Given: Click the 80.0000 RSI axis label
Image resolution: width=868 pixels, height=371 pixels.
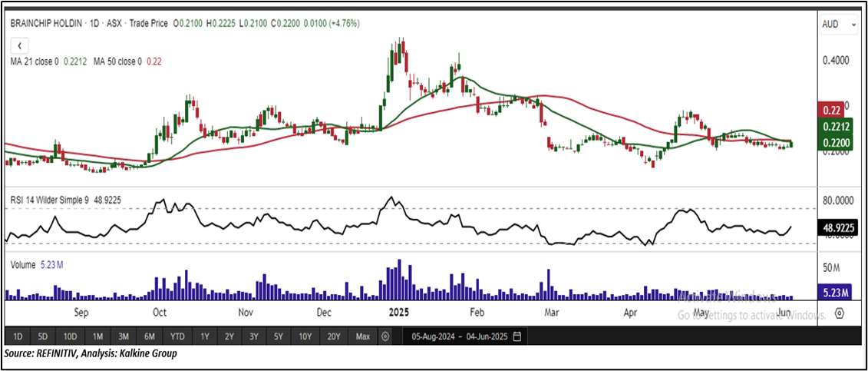Looking at the screenshot, I should tap(837, 200).
